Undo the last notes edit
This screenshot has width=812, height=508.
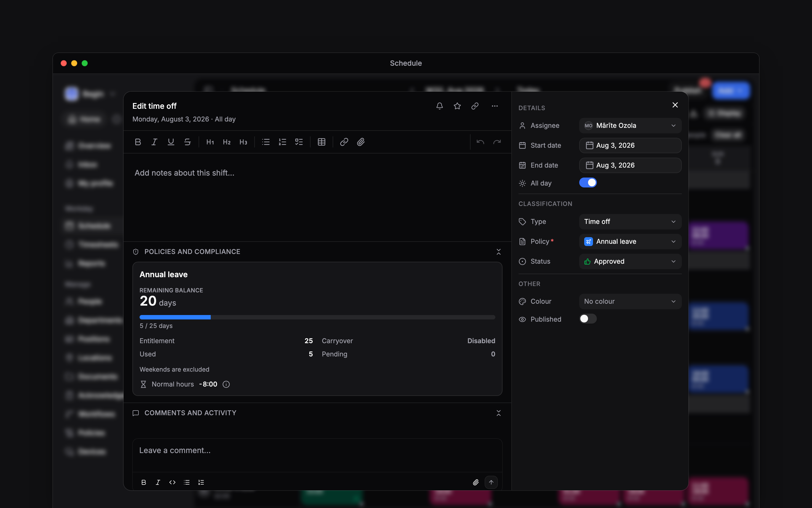(480, 142)
